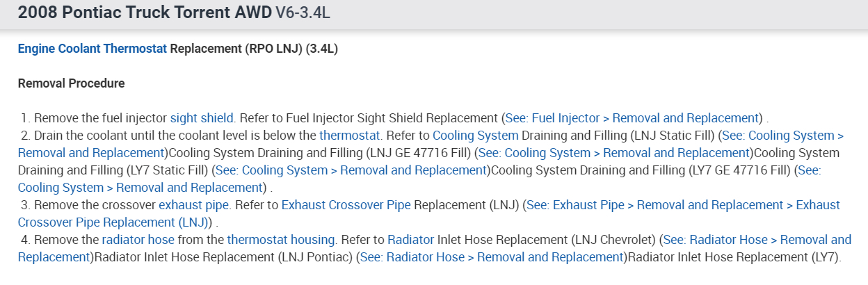Click the 'thermostat housing' link
The width and height of the screenshot is (868, 285).
(x=281, y=240)
